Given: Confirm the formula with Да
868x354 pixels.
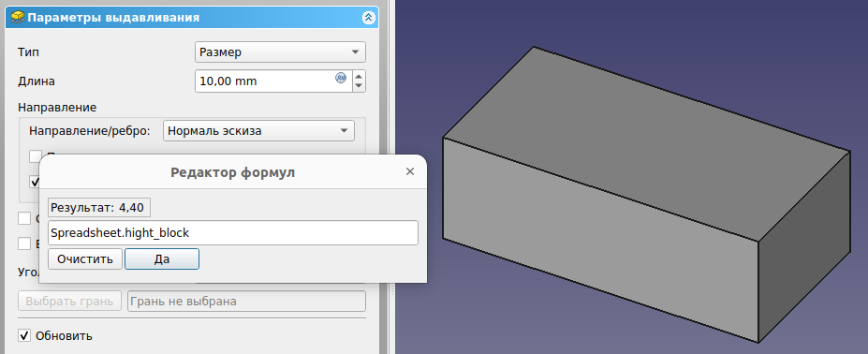Looking at the screenshot, I should pyautogui.click(x=162, y=258).
